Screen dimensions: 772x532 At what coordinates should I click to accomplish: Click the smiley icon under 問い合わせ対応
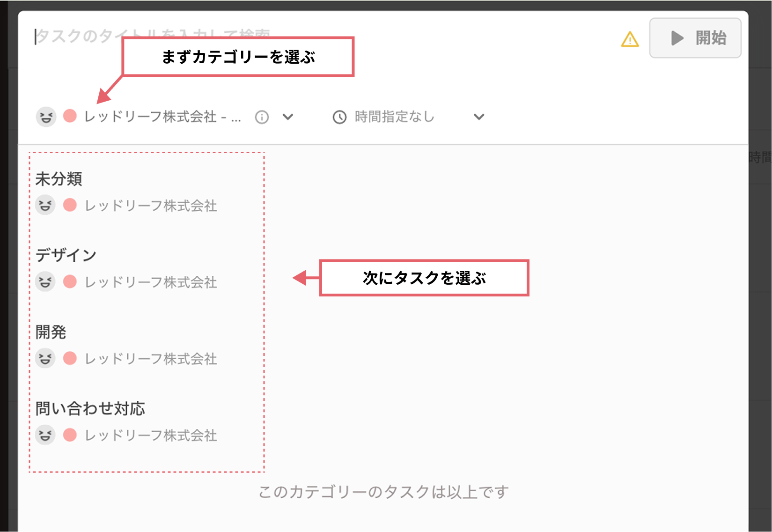45,435
